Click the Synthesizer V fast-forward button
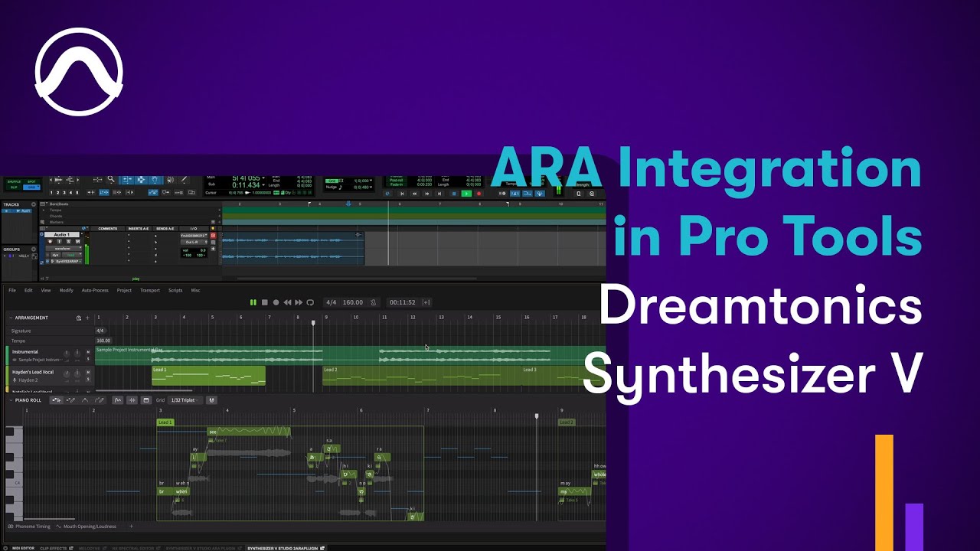This screenshot has height=551, width=980. pyautogui.click(x=299, y=302)
